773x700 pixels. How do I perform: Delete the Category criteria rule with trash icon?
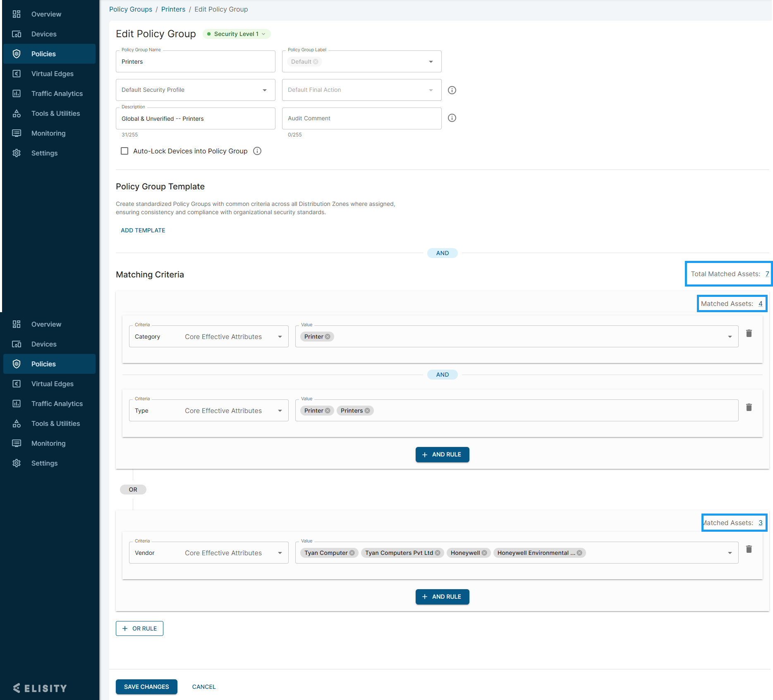[x=749, y=333]
